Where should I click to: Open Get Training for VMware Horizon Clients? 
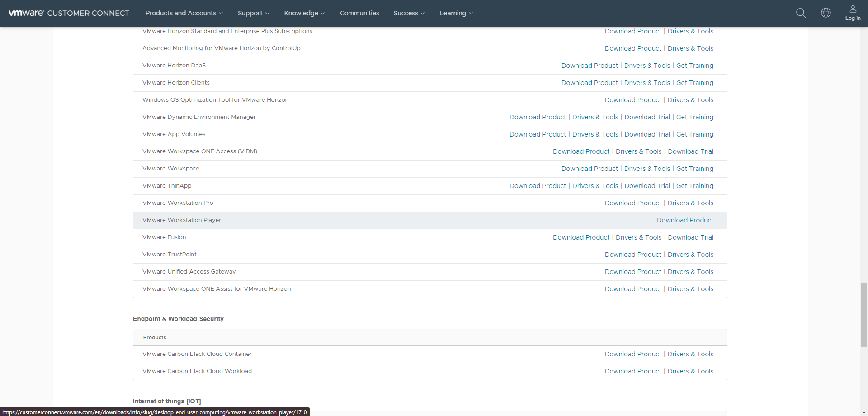click(x=694, y=82)
